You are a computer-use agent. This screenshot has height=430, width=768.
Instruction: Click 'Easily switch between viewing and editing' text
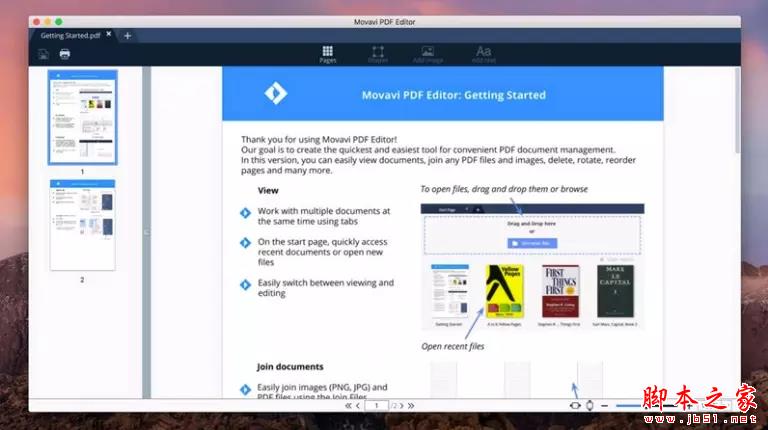[x=326, y=288]
